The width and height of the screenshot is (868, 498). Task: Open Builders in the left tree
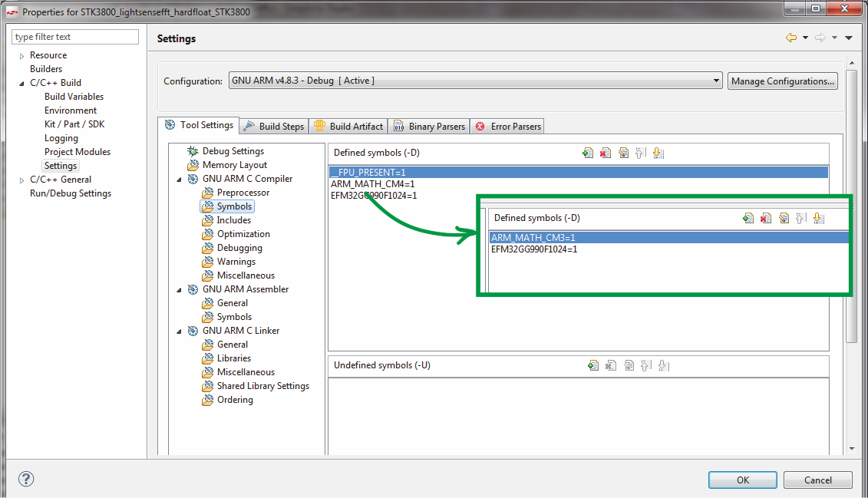tap(46, 69)
